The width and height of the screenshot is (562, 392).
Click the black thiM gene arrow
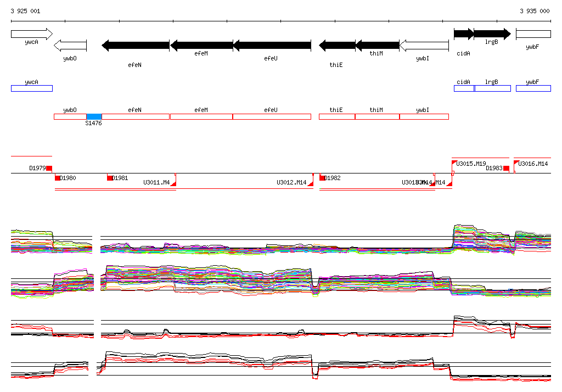(x=377, y=46)
